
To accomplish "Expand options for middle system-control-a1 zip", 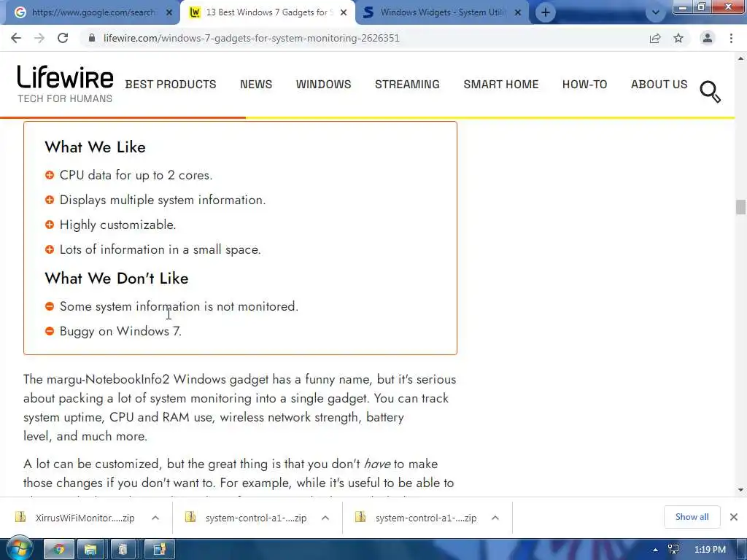I will (x=325, y=518).
